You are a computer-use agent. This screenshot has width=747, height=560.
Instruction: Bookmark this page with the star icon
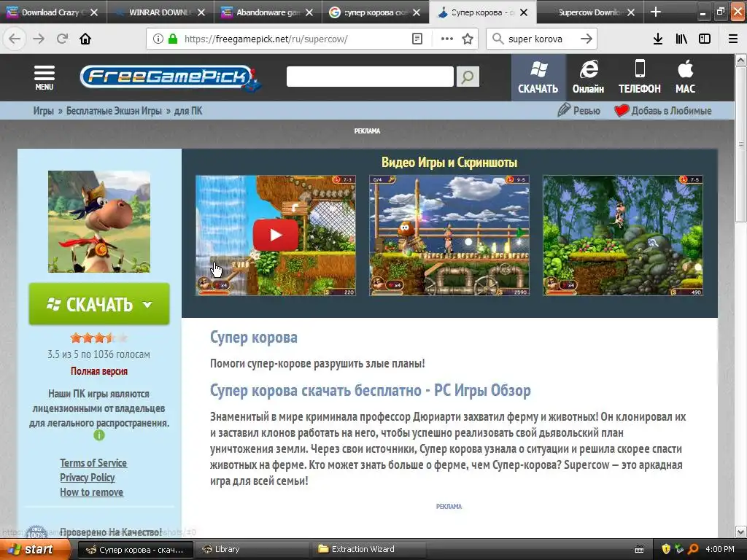tap(468, 39)
